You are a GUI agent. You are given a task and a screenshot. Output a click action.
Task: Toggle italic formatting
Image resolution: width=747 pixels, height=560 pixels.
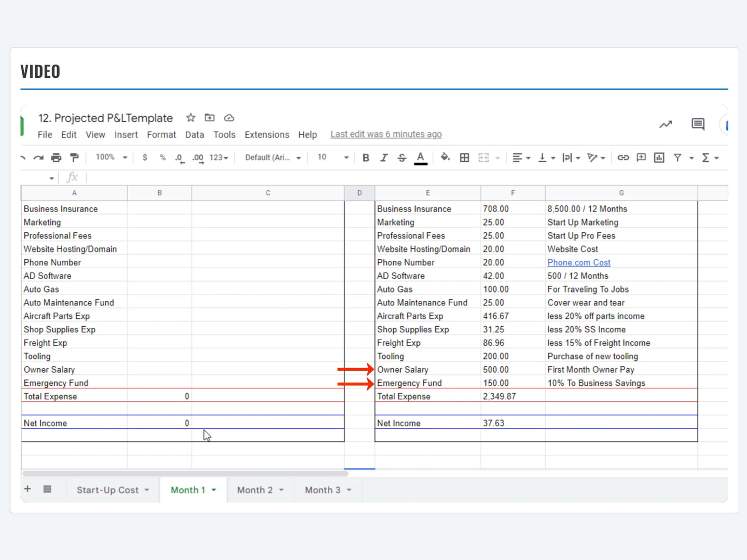(384, 158)
